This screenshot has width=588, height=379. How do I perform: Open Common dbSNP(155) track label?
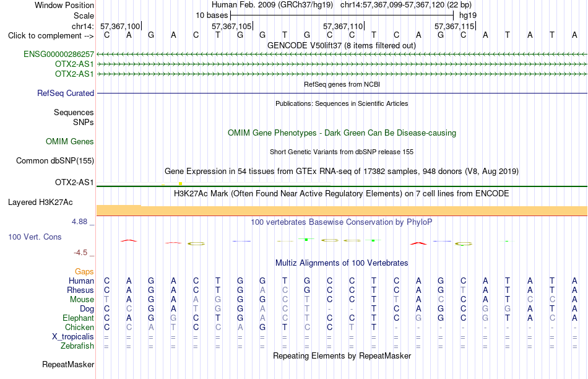click(55, 160)
